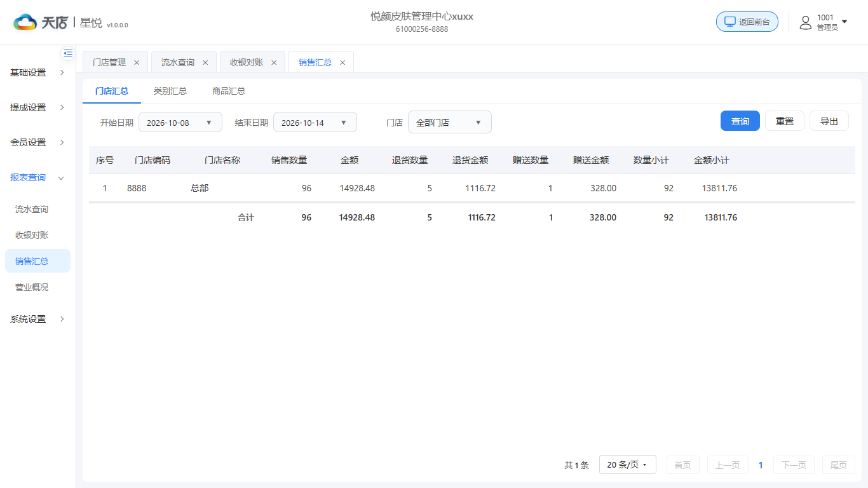Switch to the 商品汇总 sub-tab

click(x=229, y=91)
